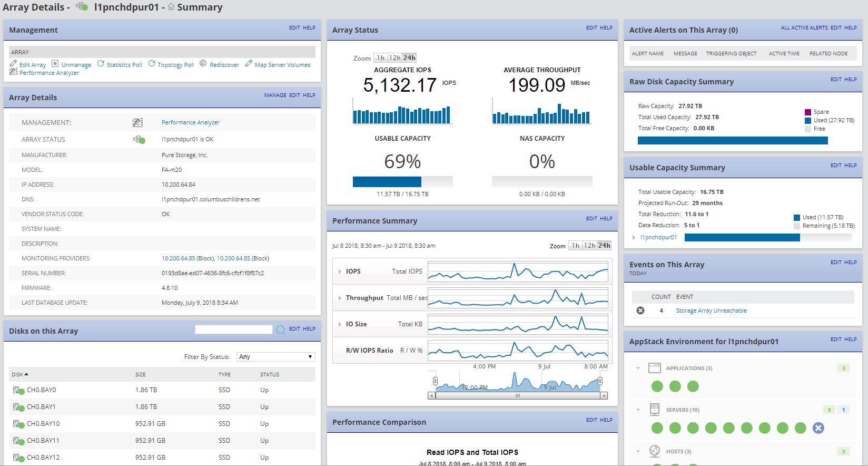Click the Unmanage pause icon
The width and height of the screenshot is (868, 466).
[x=55, y=64]
